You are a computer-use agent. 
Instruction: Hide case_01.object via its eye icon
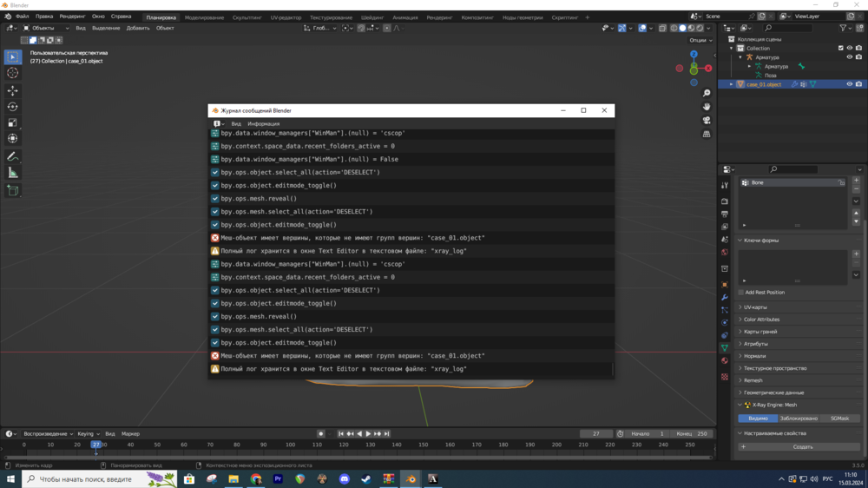[x=849, y=84]
